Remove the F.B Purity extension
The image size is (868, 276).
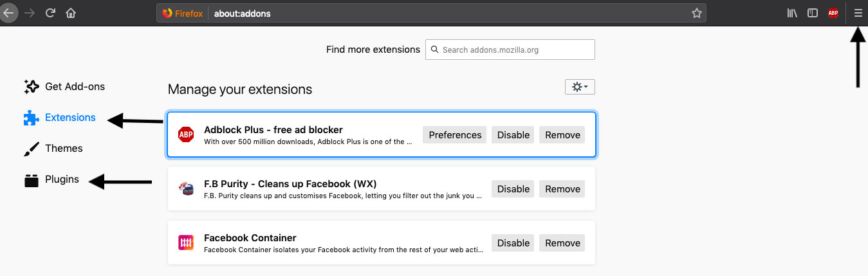[x=562, y=189]
